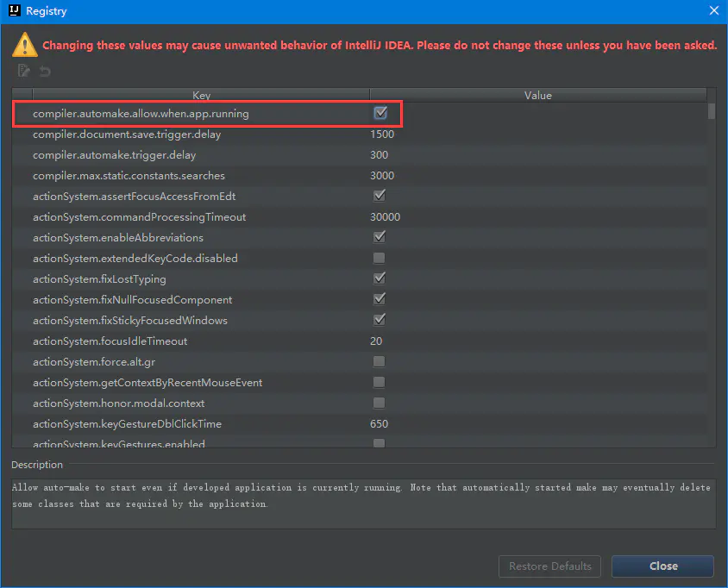Click the yellow warning triangle icon
Viewport: 728px width, 588px height.
25,45
